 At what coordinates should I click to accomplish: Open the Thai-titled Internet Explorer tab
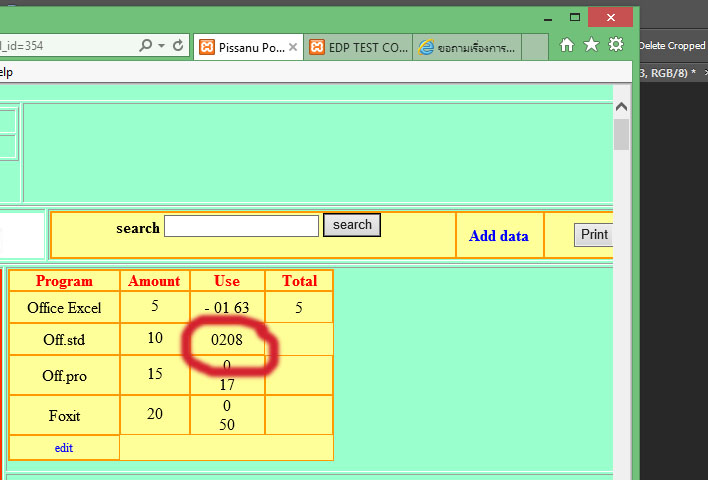tap(467, 47)
